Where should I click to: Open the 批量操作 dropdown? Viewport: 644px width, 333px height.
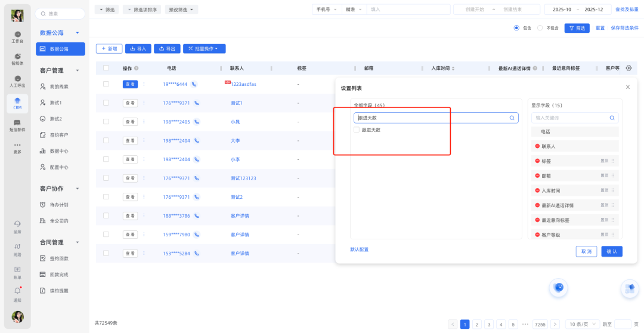204,49
